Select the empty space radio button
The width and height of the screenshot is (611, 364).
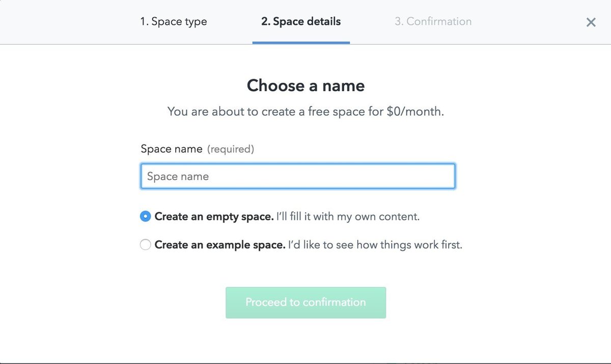[x=146, y=216]
